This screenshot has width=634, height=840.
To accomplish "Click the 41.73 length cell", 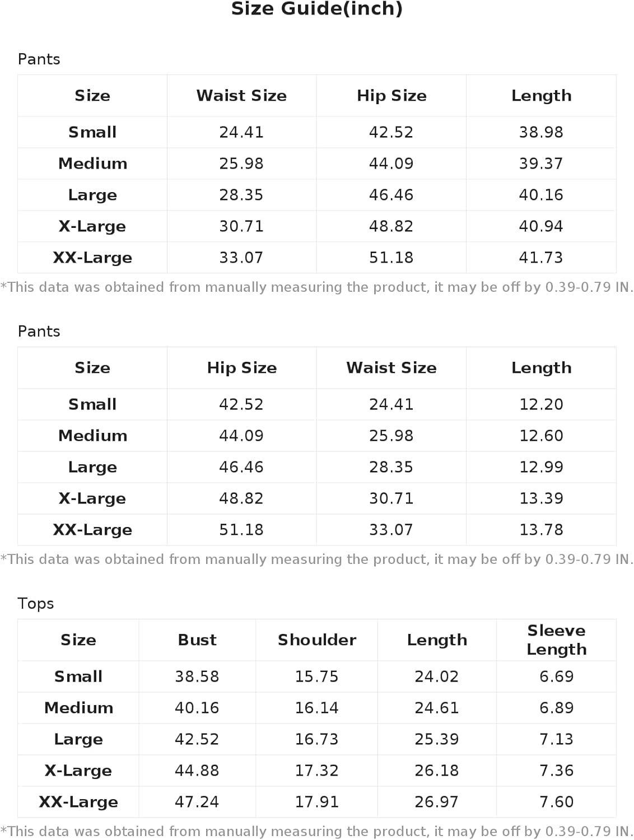I will click(541, 258).
